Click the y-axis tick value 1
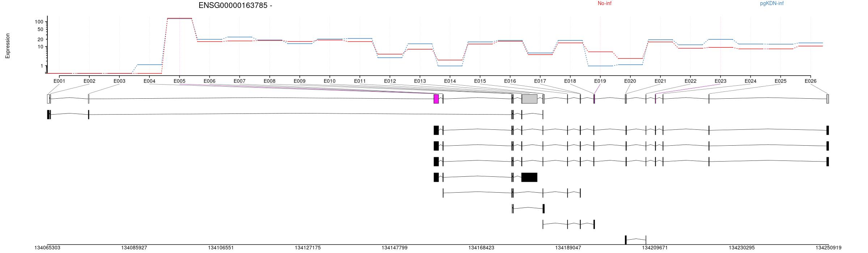The width and height of the screenshot is (868, 253). [x=42, y=66]
